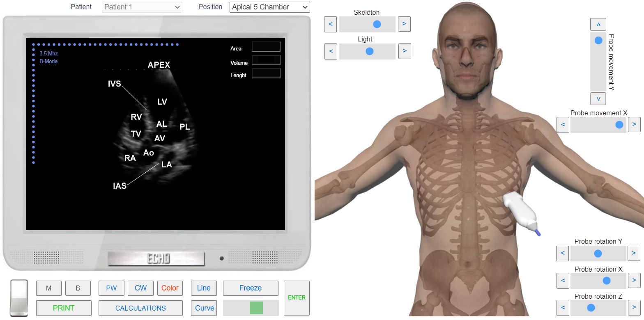The width and height of the screenshot is (644, 320).
Task: Click the green square slider below Freeze
Action: click(x=256, y=308)
